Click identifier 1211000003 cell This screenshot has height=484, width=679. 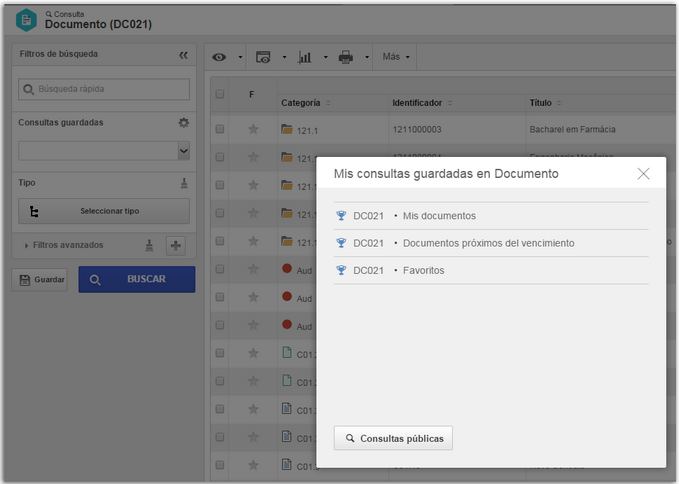click(x=417, y=129)
